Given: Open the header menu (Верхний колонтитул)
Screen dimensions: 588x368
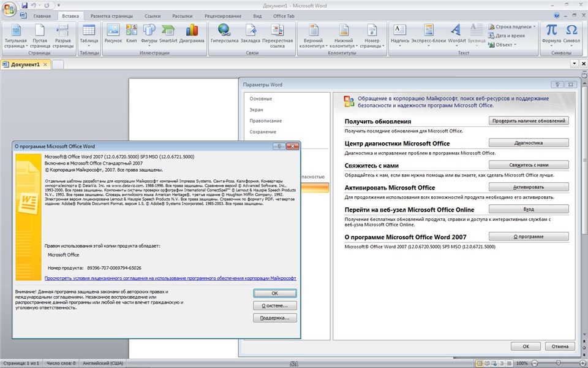Looking at the screenshot, I should coord(314,36).
